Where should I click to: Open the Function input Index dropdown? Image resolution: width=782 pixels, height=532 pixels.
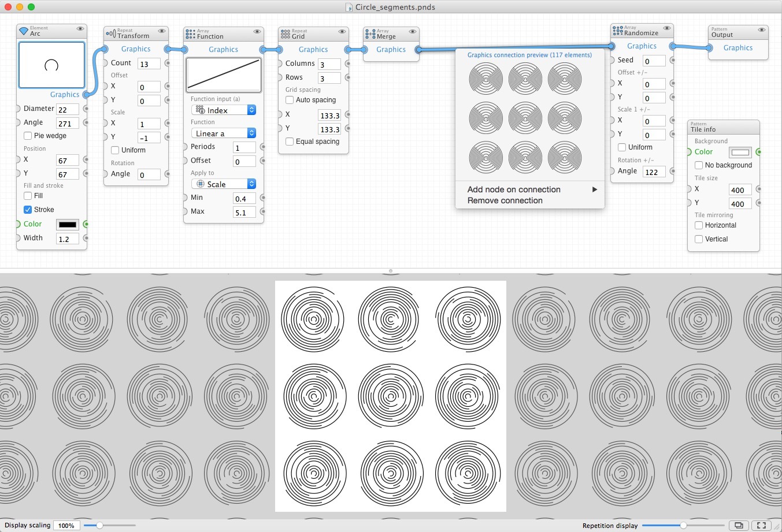[x=223, y=110]
